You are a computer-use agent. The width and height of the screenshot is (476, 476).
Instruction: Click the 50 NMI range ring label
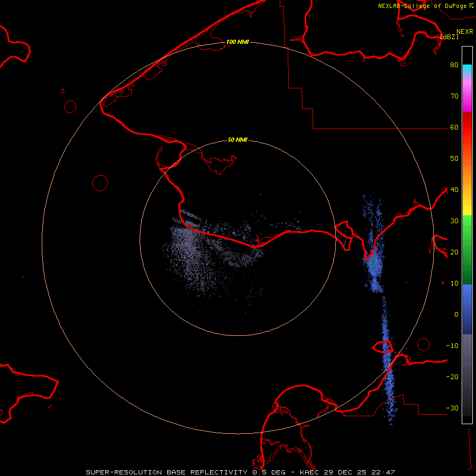click(237, 140)
